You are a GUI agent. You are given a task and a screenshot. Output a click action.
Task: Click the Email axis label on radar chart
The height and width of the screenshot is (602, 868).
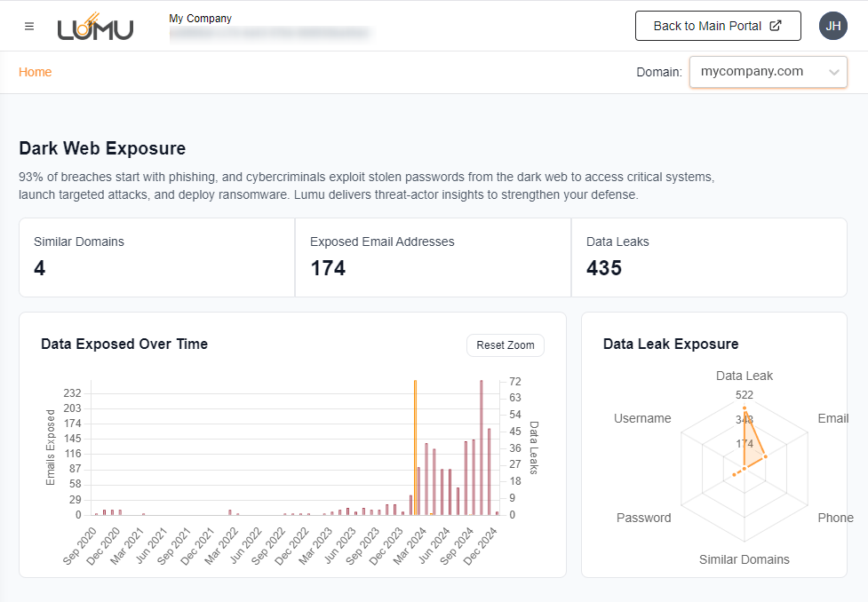tap(832, 418)
